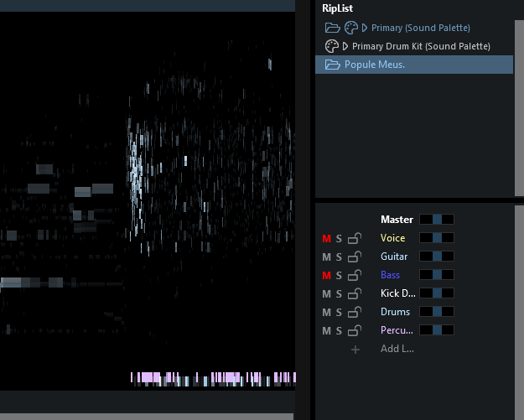
Task: Select the Bass layer name
Action: (x=391, y=275)
